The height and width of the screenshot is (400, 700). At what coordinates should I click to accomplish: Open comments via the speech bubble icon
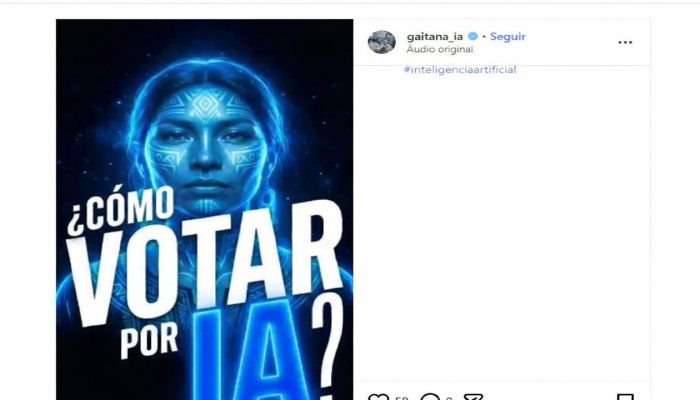430,397
